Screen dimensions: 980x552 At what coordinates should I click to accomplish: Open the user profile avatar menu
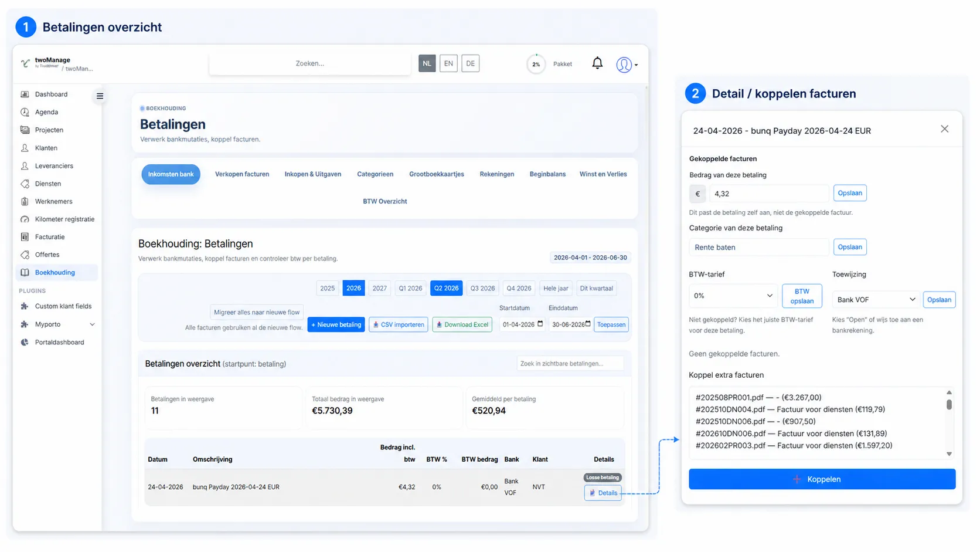626,65
